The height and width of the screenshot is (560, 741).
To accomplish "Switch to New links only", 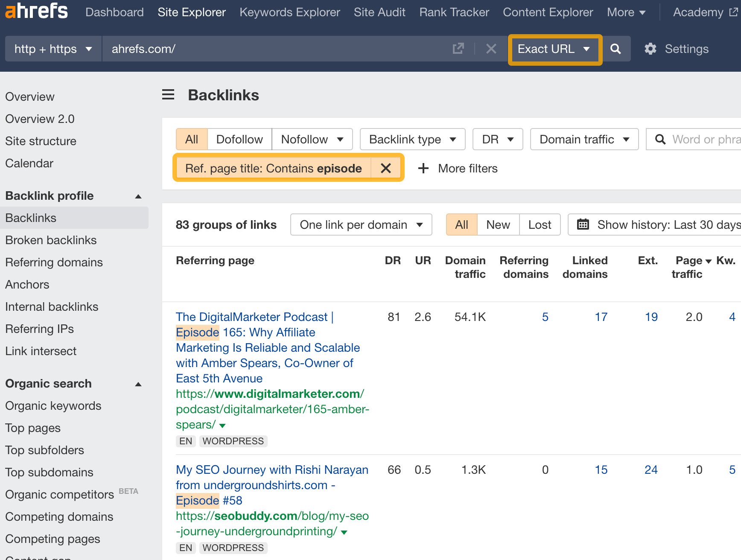I will 498,224.
